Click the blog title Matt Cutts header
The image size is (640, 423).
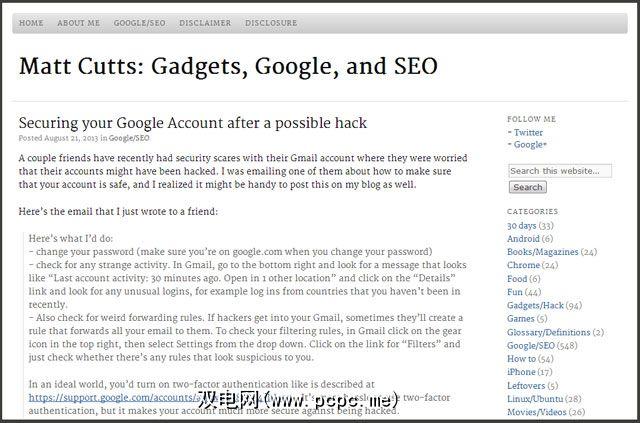[x=228, y=67]
